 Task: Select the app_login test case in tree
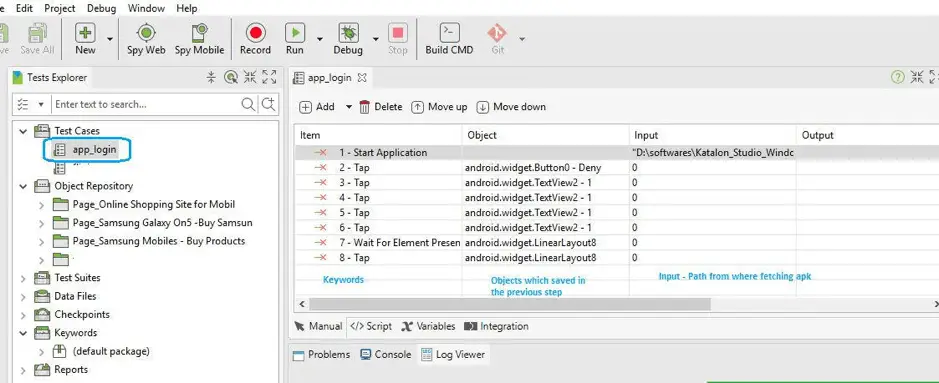(x=94, y=150)
